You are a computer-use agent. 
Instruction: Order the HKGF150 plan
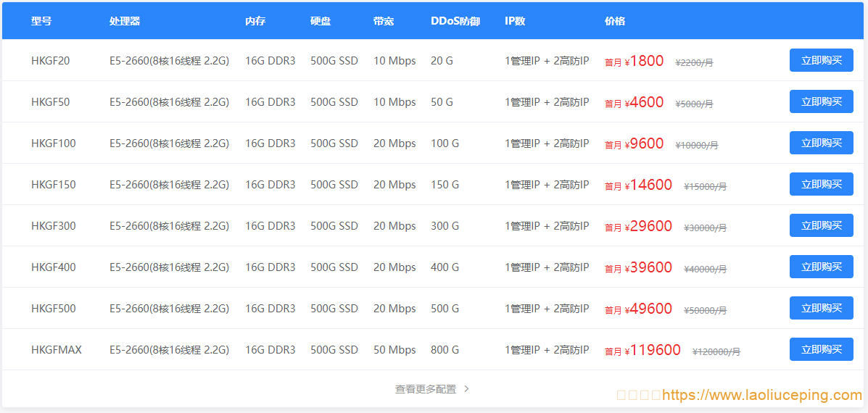(822, 184)
